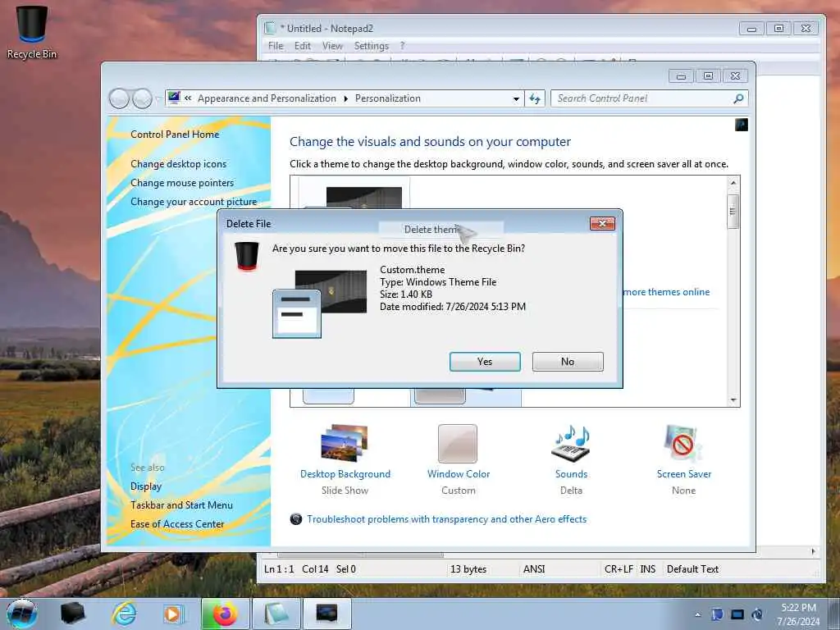Click the volume tray icon
840x630 pixels.
757,614
